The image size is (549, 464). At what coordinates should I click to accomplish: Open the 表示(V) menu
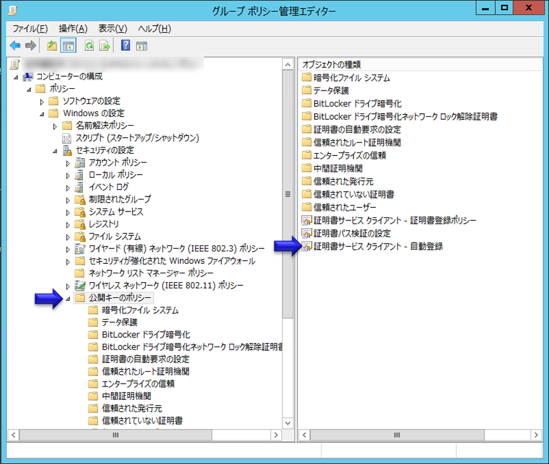pos(113,29)
